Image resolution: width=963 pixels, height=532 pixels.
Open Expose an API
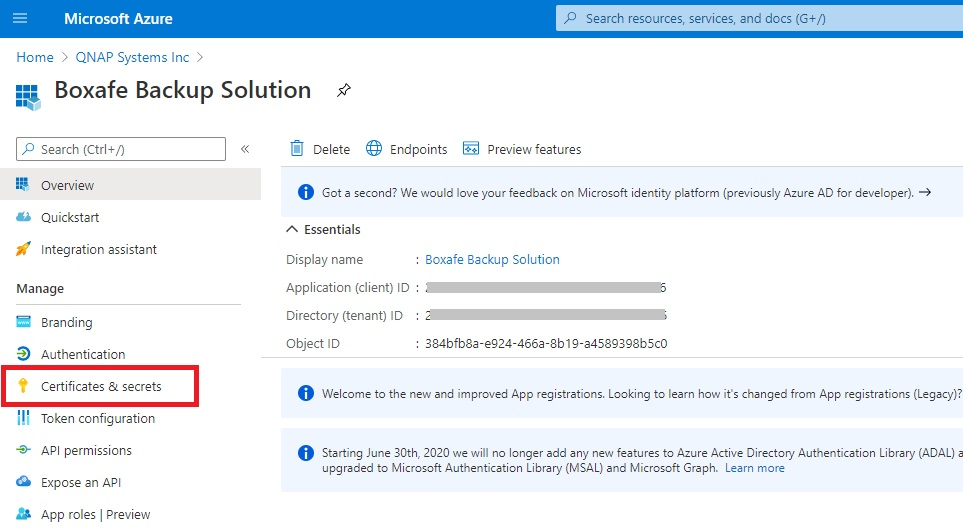80,482
